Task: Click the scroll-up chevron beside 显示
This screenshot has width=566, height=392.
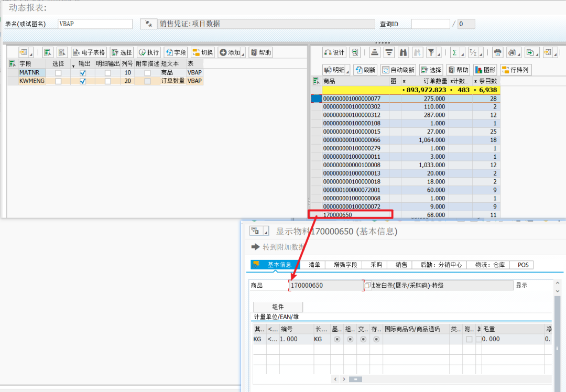Action: 558,283
